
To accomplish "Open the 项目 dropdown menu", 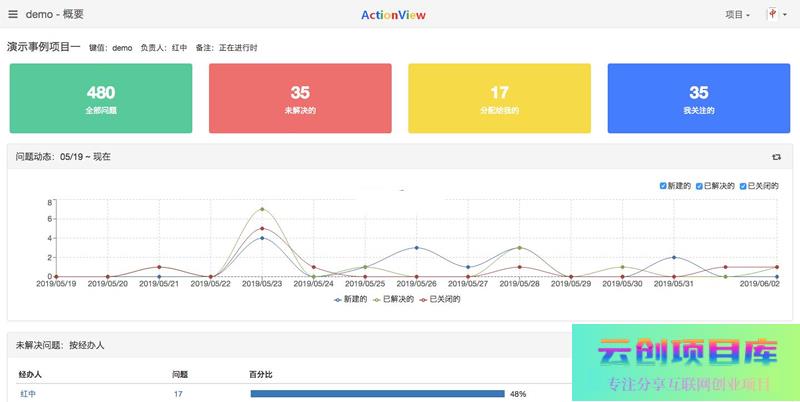I will point(737,15).
